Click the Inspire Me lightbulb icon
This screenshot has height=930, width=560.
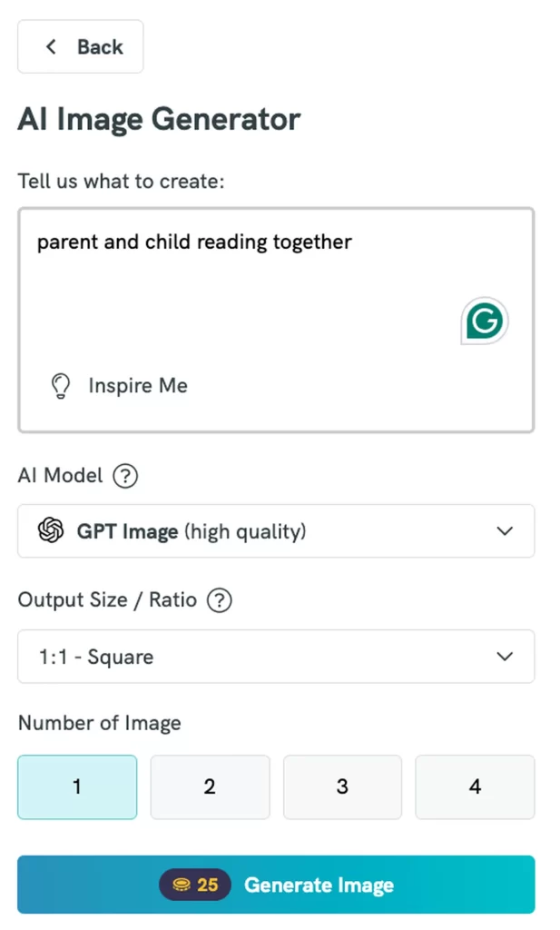click(61, 385)
